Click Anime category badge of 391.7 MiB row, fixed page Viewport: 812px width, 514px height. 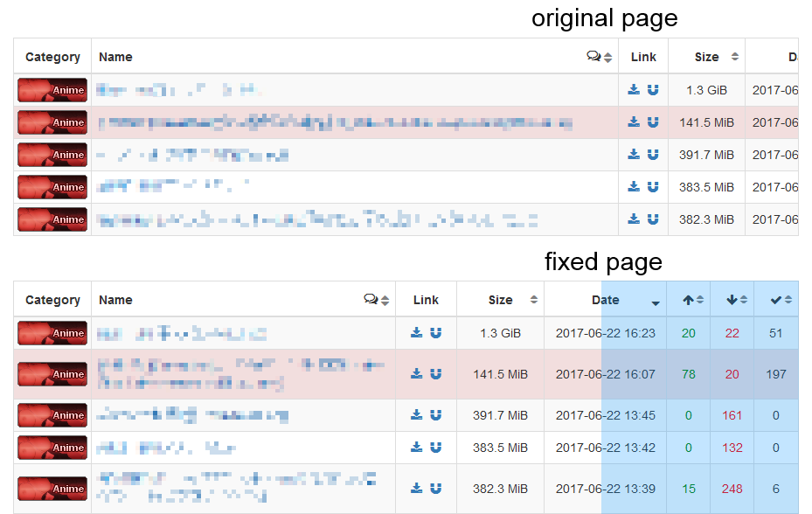click(x=52, y=415)
